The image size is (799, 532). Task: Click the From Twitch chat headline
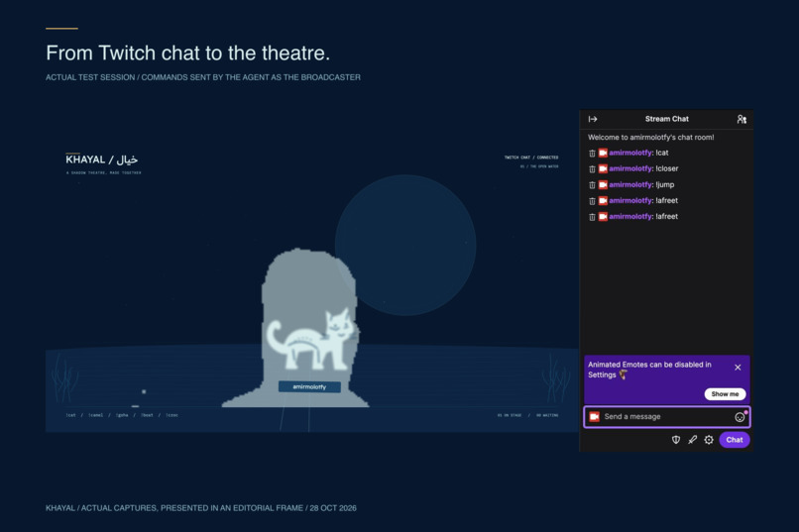pos(188,53)
